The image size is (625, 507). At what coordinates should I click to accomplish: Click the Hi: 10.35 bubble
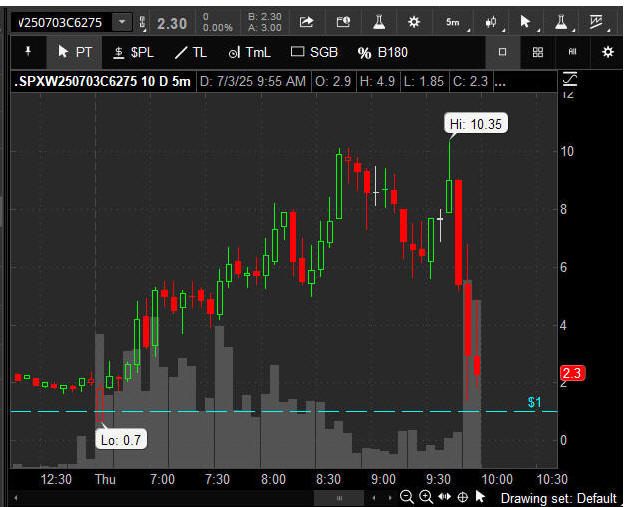click(476, 124)
